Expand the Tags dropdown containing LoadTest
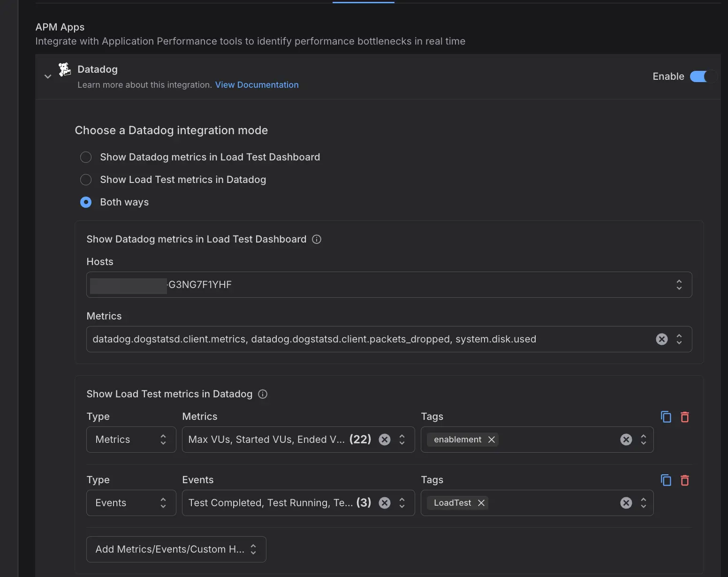The height and width of the screenshot is (577, 728). 644,503
